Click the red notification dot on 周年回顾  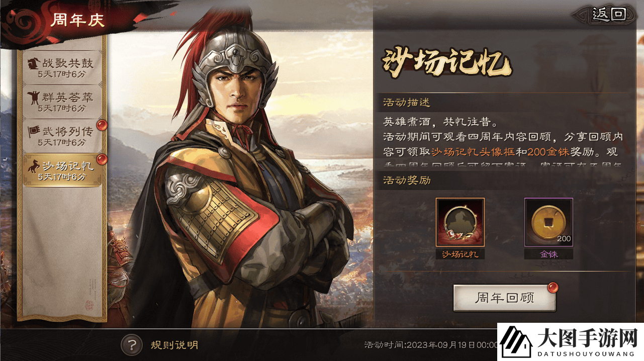[553, 288]
